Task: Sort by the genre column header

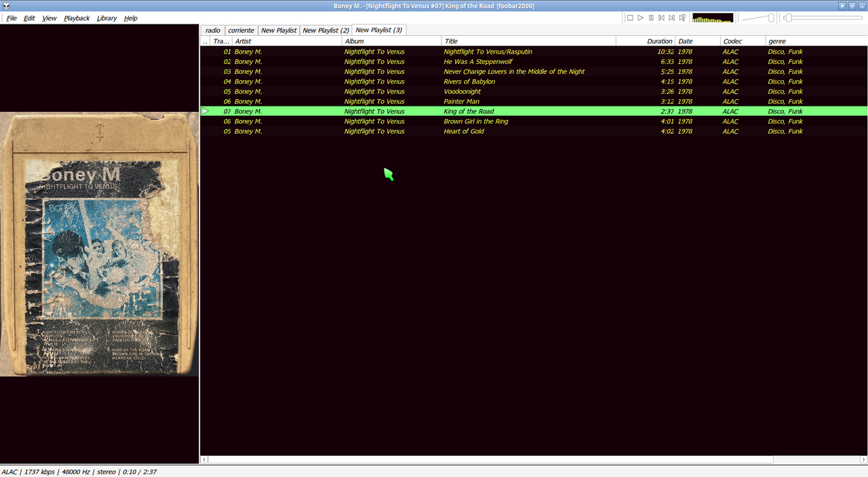Action: 816,41
